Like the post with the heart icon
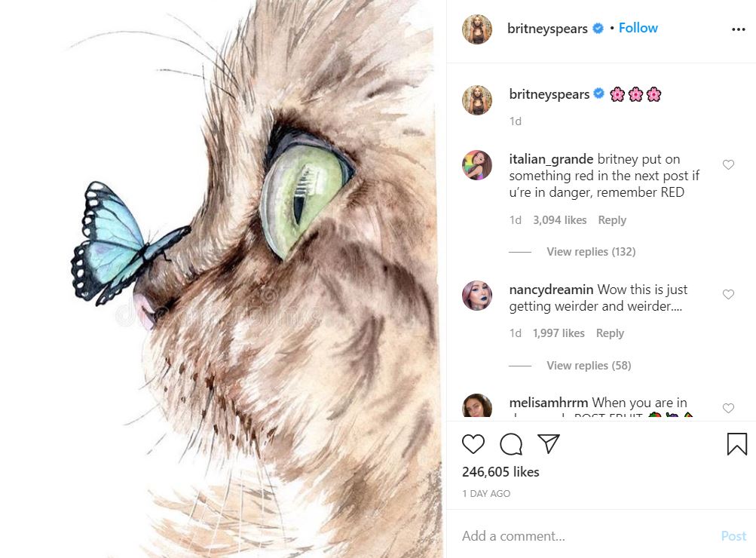The image size is (756, 558). point(473,444)
